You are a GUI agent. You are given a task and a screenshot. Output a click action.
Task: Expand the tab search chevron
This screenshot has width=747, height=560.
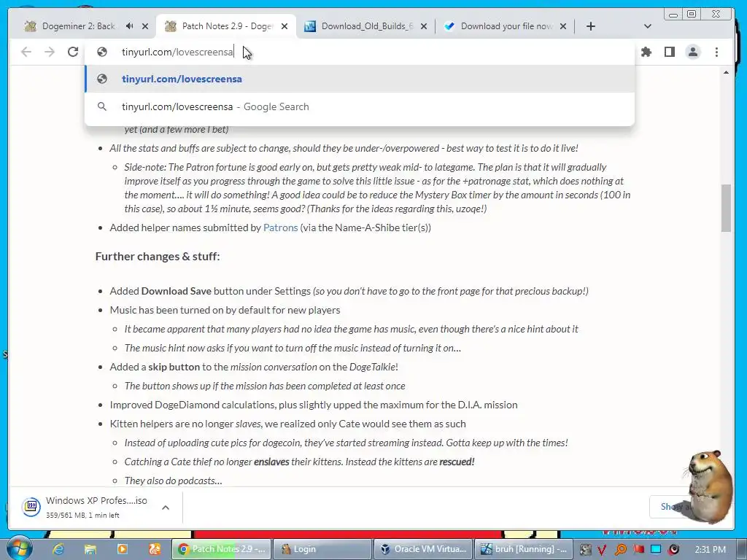[648, 26]
